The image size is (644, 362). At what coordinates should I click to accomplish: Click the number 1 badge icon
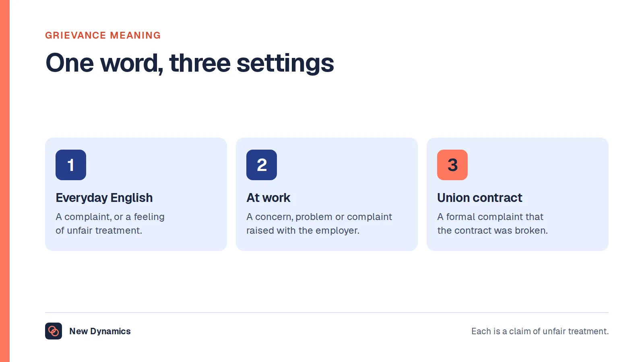pos(71,165)
